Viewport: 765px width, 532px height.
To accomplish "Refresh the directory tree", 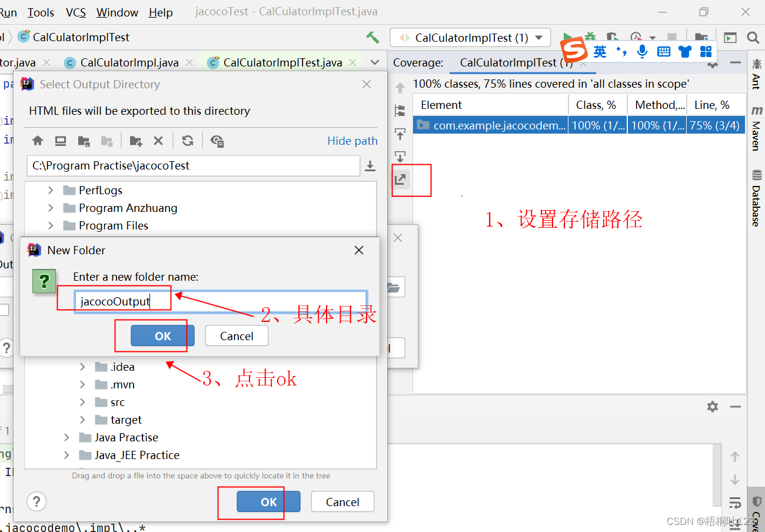I will coord(188,141).
